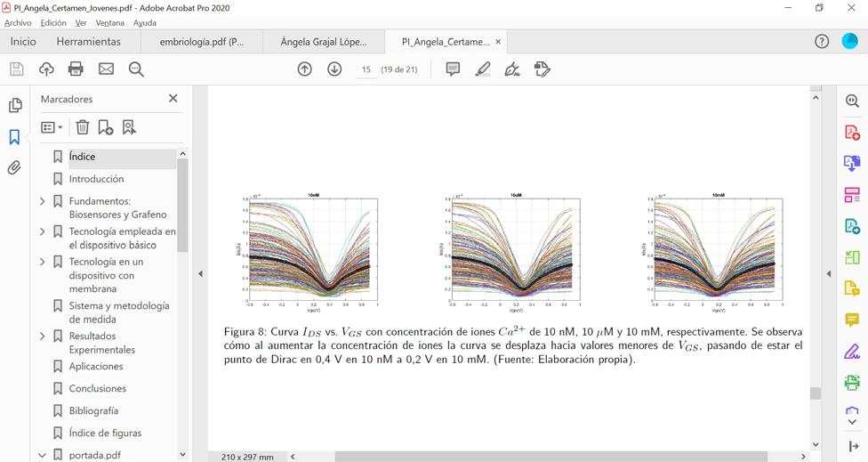This screenshot has width=868, height=462.
Task: Open the green print production tool
Action: tap(853, 382)
